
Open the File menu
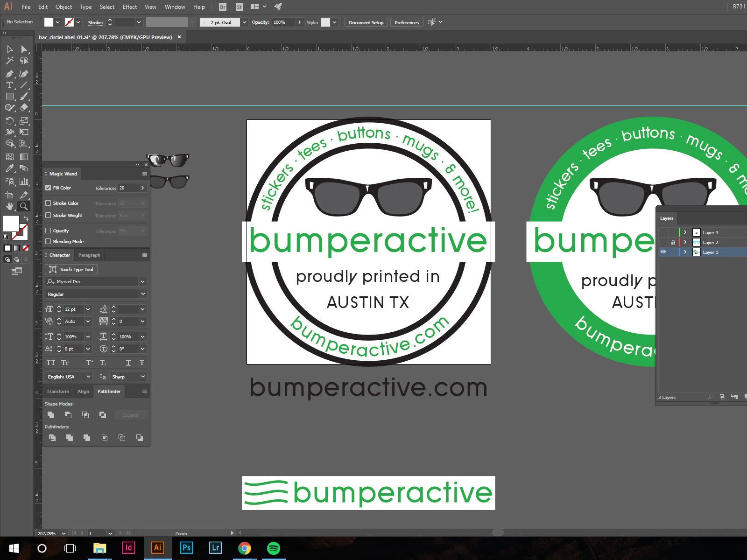tap(26, 7)
